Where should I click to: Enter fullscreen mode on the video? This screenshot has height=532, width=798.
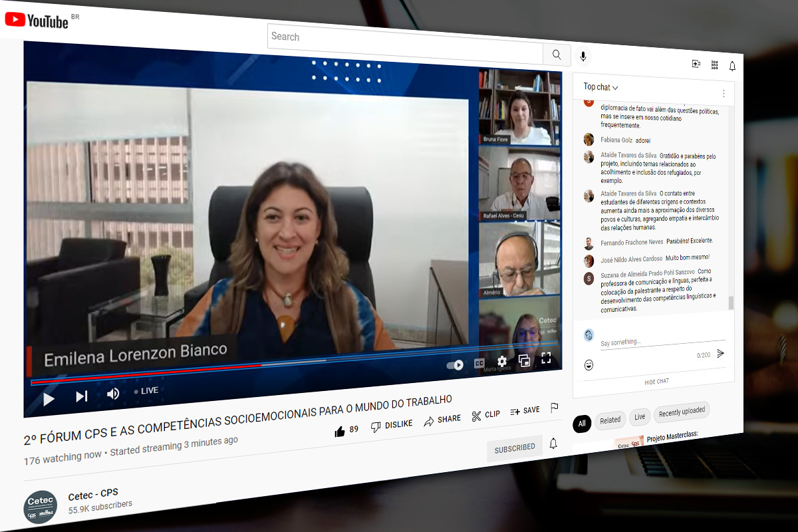[546, 358]
